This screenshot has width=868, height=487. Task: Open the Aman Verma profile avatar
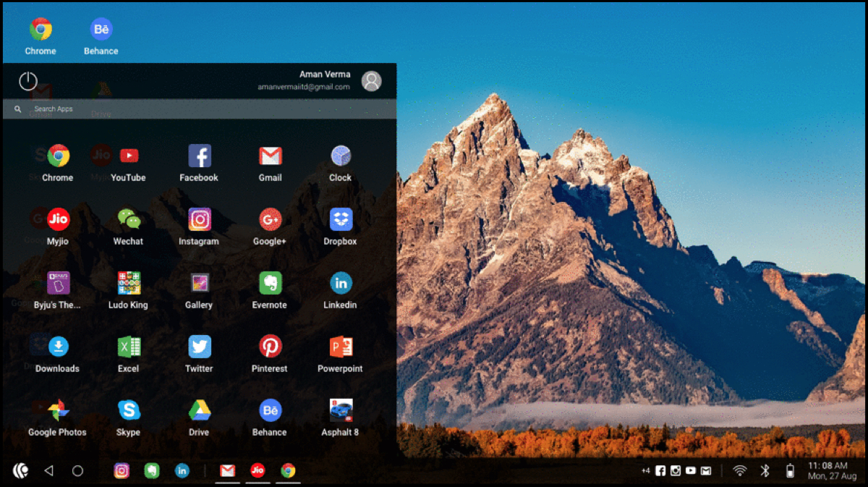(x=371, y=81)
